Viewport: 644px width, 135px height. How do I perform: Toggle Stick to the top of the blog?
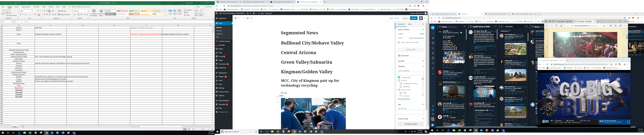tap(399, 42)
